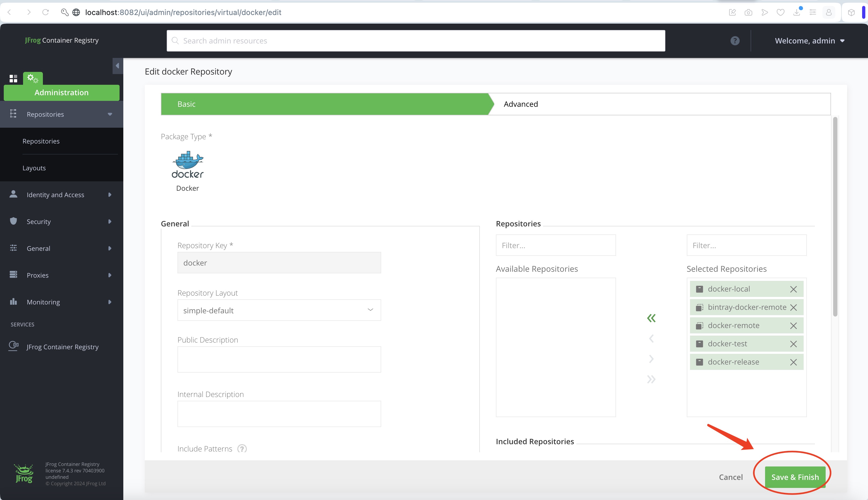Click the browser edit page icon

[x=732, y=12]
